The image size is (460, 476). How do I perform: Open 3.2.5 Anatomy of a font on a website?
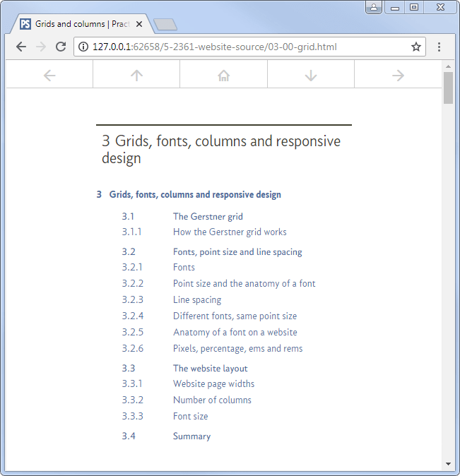pos(209,332)
